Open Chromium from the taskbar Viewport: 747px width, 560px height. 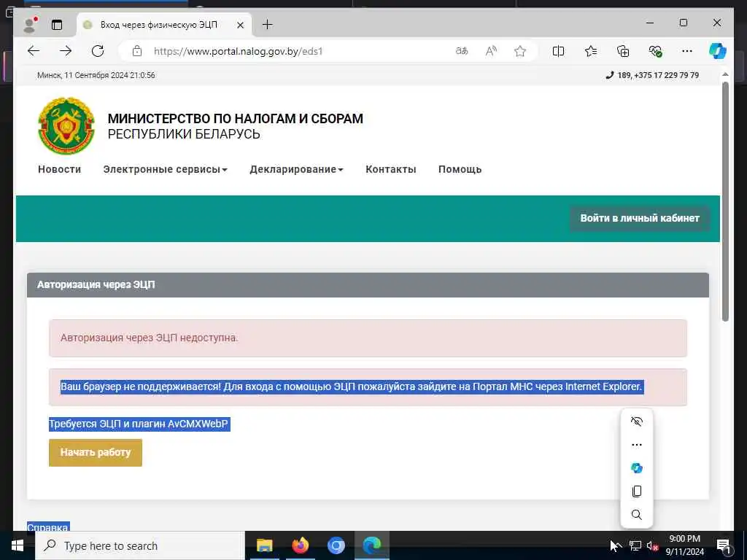336,545
